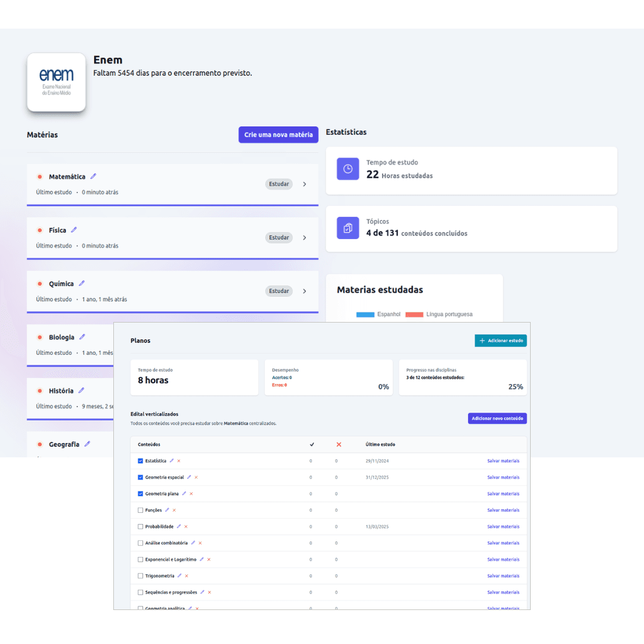Open 'Salvar materiais' for Trigonometria

tap(503, 576)
